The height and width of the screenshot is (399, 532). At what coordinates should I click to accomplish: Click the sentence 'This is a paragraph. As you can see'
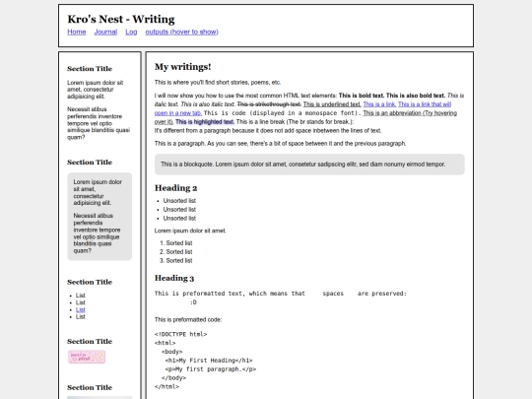[280, 144]
